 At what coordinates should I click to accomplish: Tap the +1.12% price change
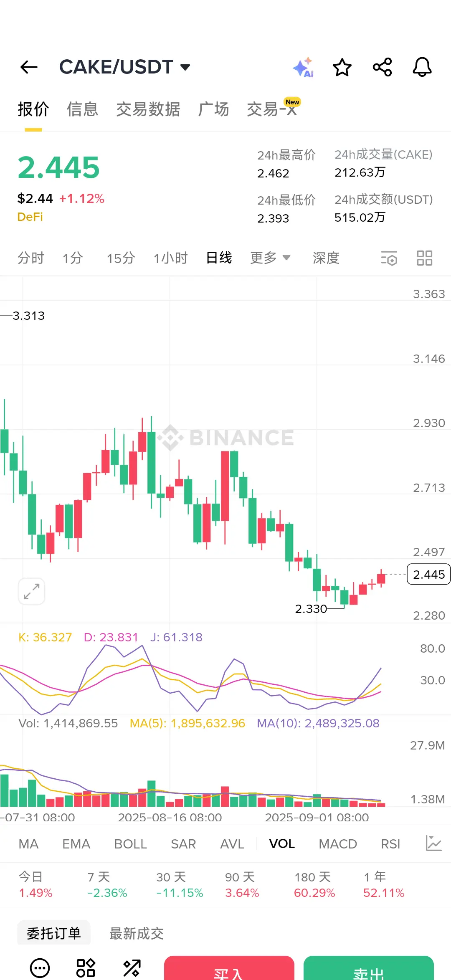[x=82, y=198]
